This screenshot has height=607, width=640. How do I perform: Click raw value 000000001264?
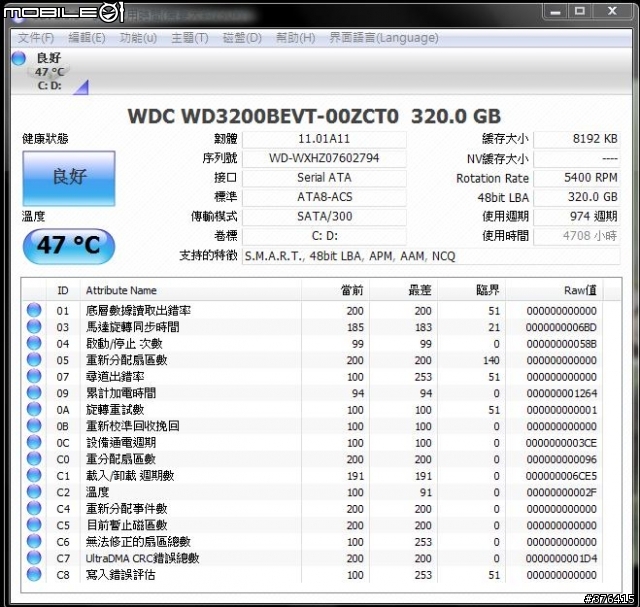tap(561, 393)
